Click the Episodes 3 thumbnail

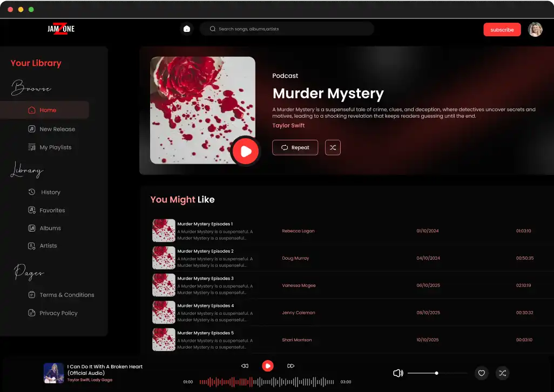[164, 285]
